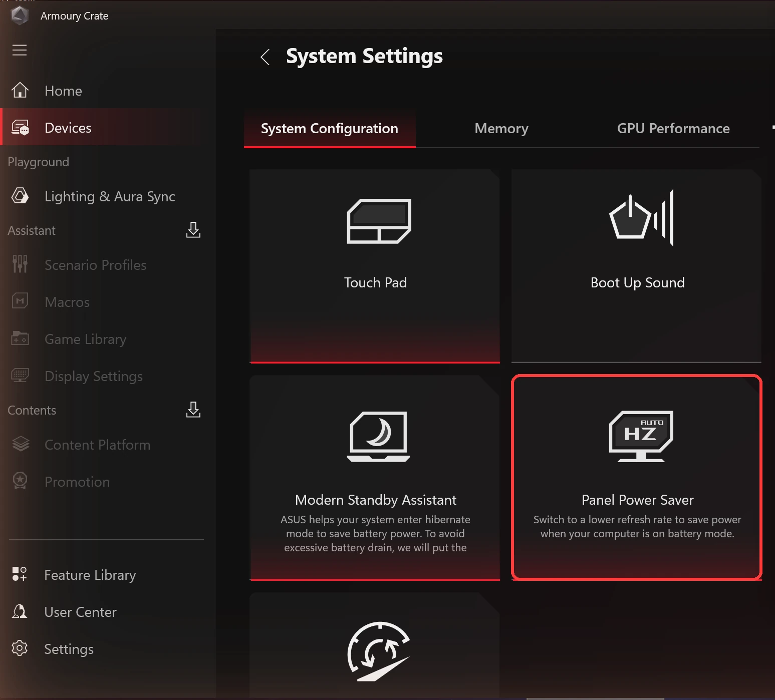Switch to the GPU Performance tab
Image resolution: width=775 pixels, height=700 pixels.
(673, 129)
